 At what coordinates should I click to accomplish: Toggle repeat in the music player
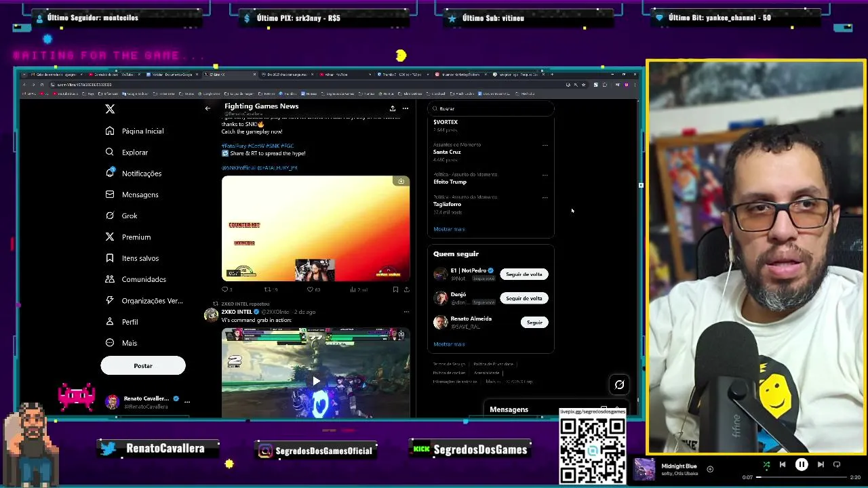[x=837, y=464]
